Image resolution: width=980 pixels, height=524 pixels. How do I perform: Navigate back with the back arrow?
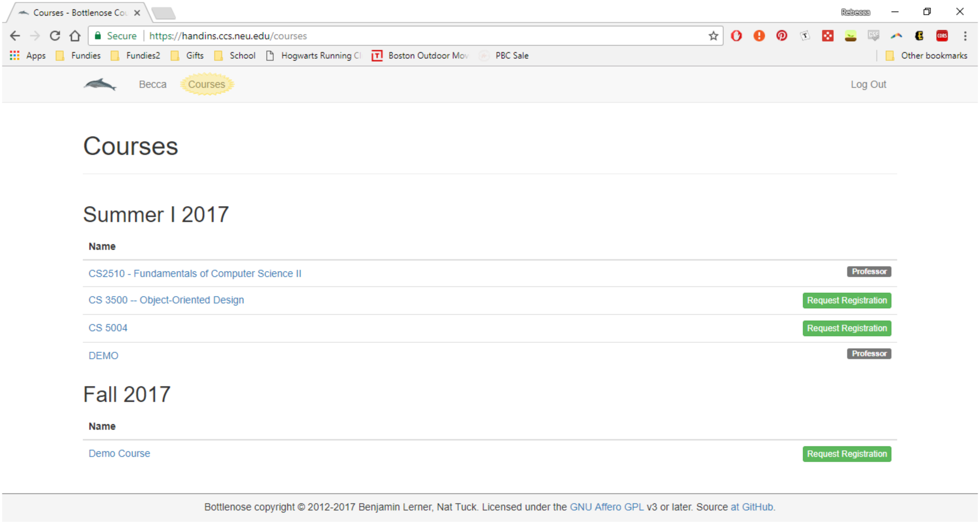tap(15, 36)
